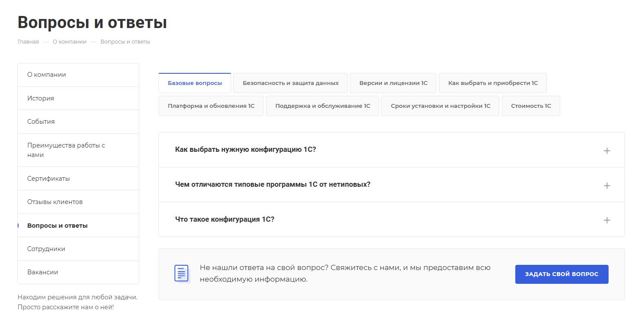Navigate to 'Сертификаты' in sidebar
This screenshot has width=644, height=336.
point(48,179)
